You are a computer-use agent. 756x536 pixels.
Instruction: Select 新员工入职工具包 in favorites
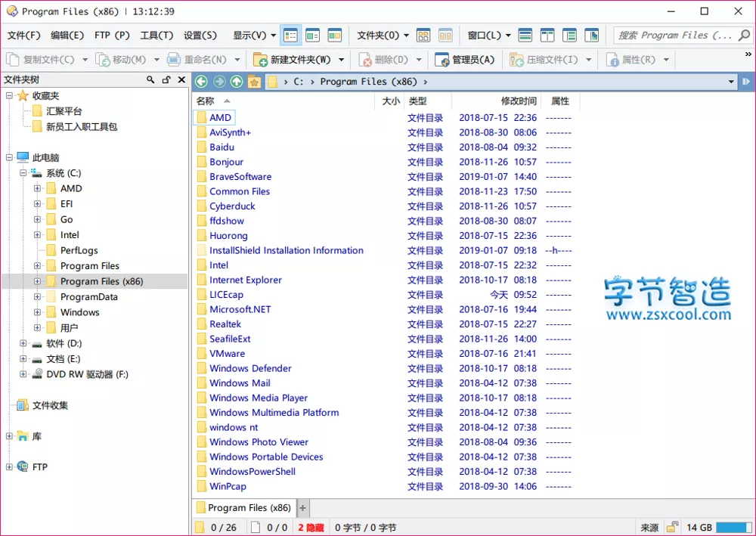[x=82, y=127]
